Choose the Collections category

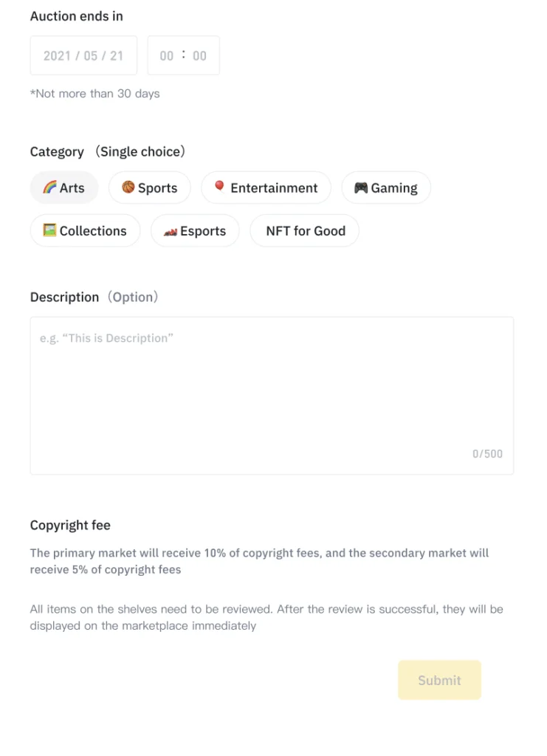click(x=86, y=231)
